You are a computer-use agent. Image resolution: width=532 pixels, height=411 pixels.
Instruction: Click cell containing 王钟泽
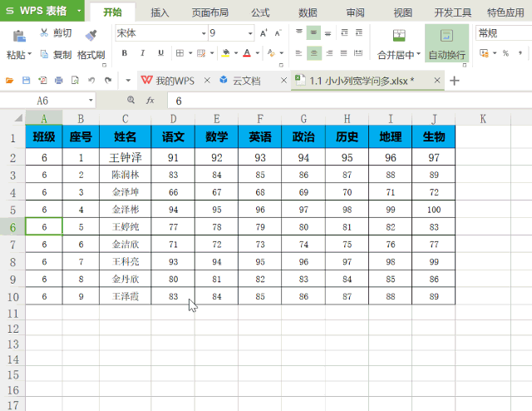tap(126, 157)
